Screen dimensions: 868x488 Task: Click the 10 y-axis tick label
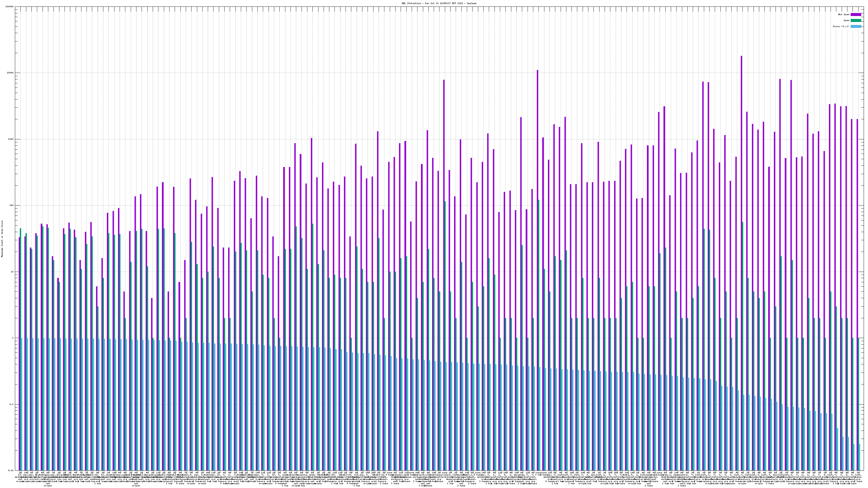(12, 272)
